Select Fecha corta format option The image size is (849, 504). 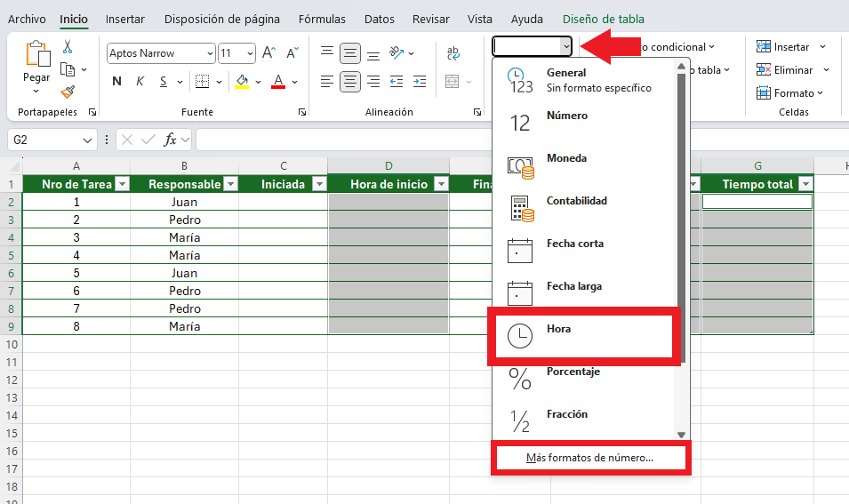tap(584, 252)
